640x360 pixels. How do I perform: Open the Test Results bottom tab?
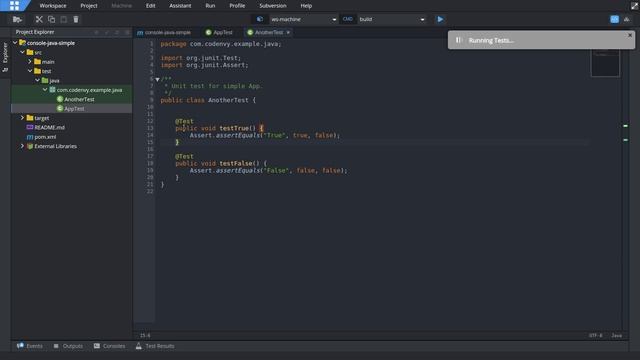coord(155,346)
